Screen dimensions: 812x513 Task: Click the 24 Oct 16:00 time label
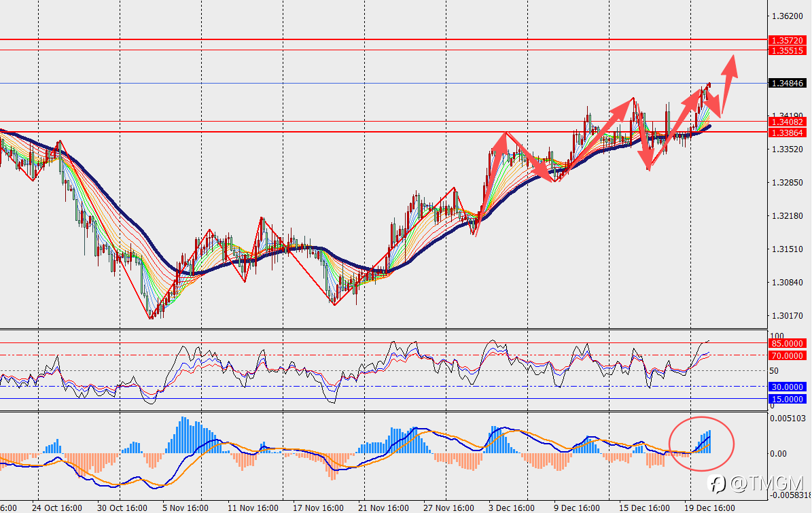pyautogui.click(x=56, y=508)
